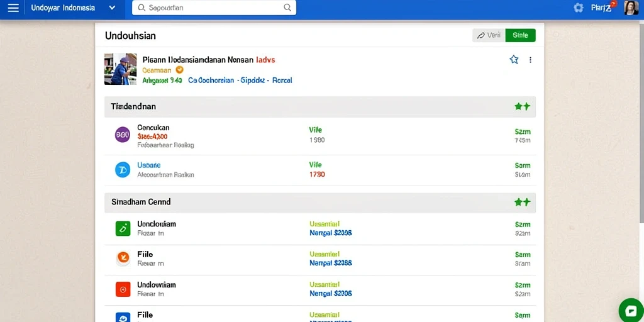Open the Rorcal link

[x=282, y=80]
